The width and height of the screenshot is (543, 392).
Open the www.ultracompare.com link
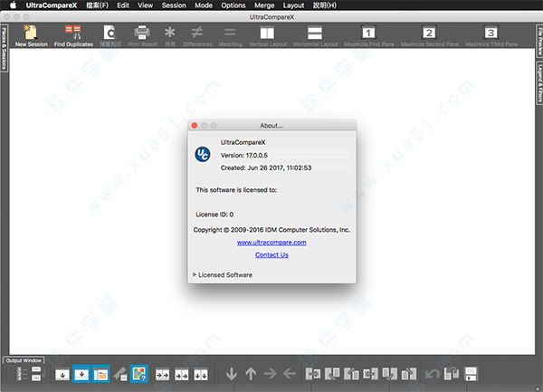271,243
